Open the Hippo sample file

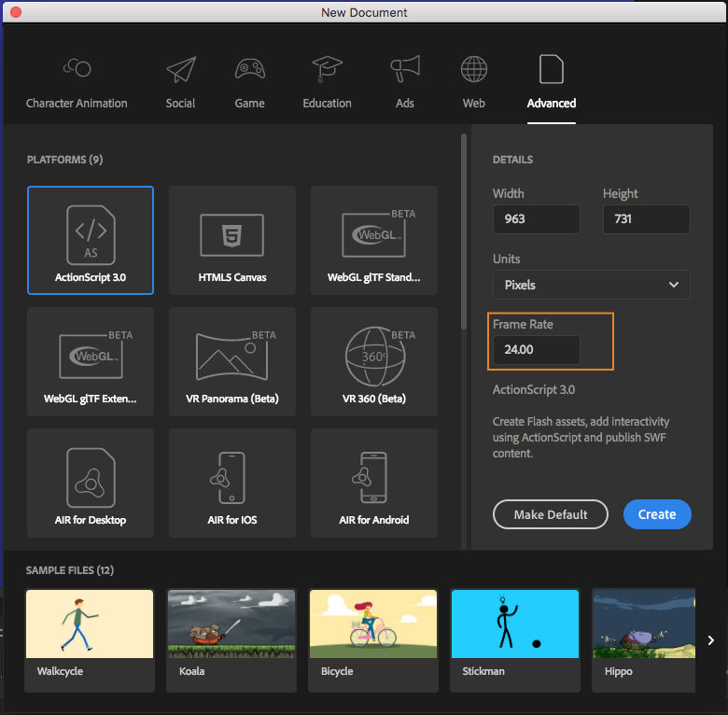pyautogui.click(x=644, y=640)
